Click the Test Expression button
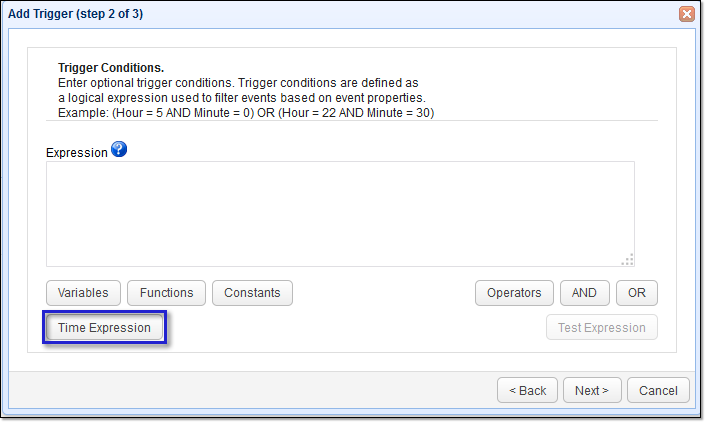Screen dimensions: 705x422 tap(602, 327)
